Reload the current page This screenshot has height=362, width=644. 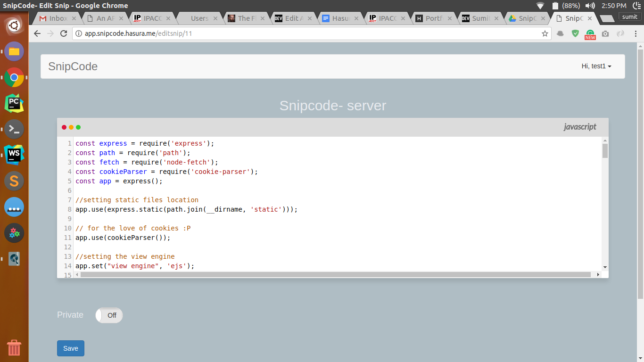64,33
